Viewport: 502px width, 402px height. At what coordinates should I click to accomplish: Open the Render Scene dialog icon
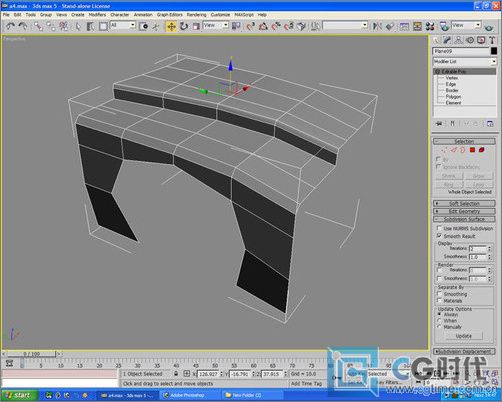tap(444, 26)
